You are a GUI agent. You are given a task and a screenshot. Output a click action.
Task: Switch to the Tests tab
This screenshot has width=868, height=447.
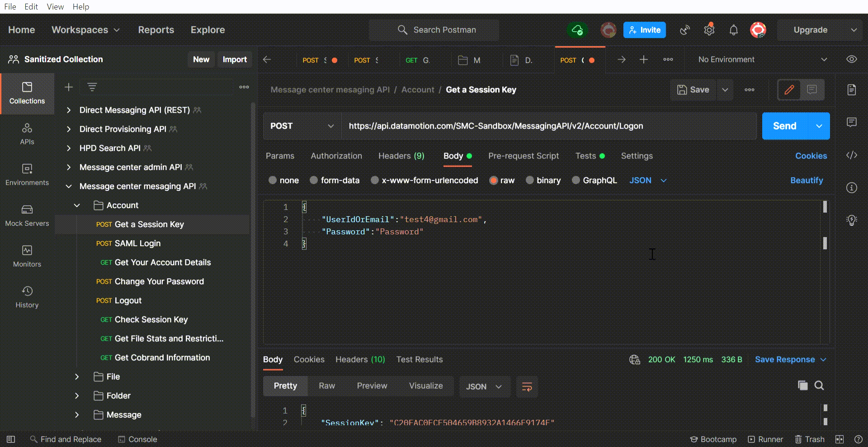[x=586, y=156]
